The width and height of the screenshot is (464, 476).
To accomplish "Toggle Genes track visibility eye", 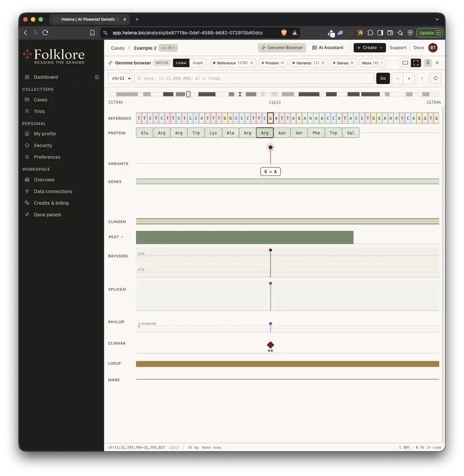I will pos(352,63).
